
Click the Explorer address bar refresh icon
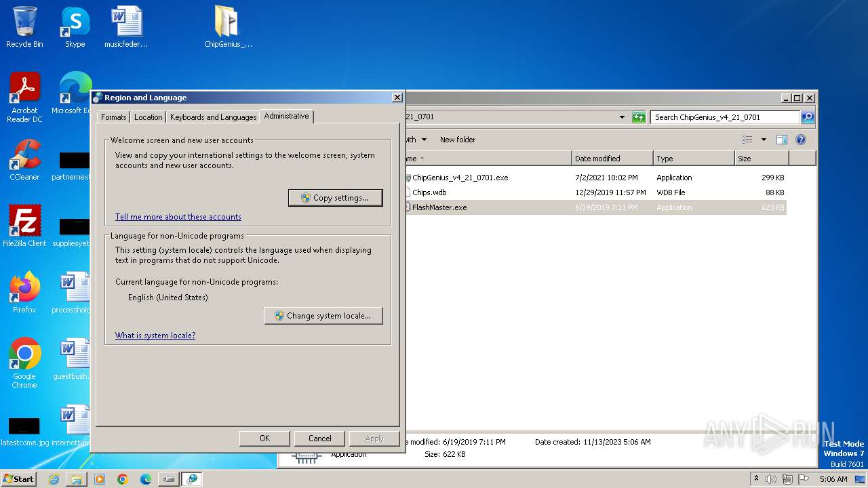click(639, 117)
